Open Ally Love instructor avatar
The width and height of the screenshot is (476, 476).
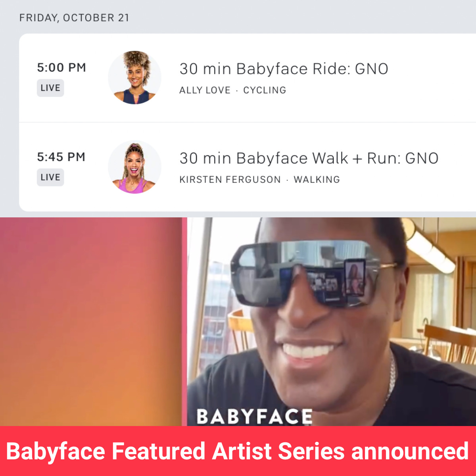pos(135,78)
